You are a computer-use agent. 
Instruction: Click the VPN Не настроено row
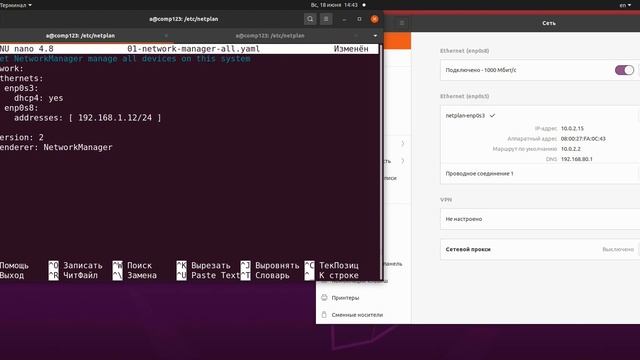click(540, 219)
